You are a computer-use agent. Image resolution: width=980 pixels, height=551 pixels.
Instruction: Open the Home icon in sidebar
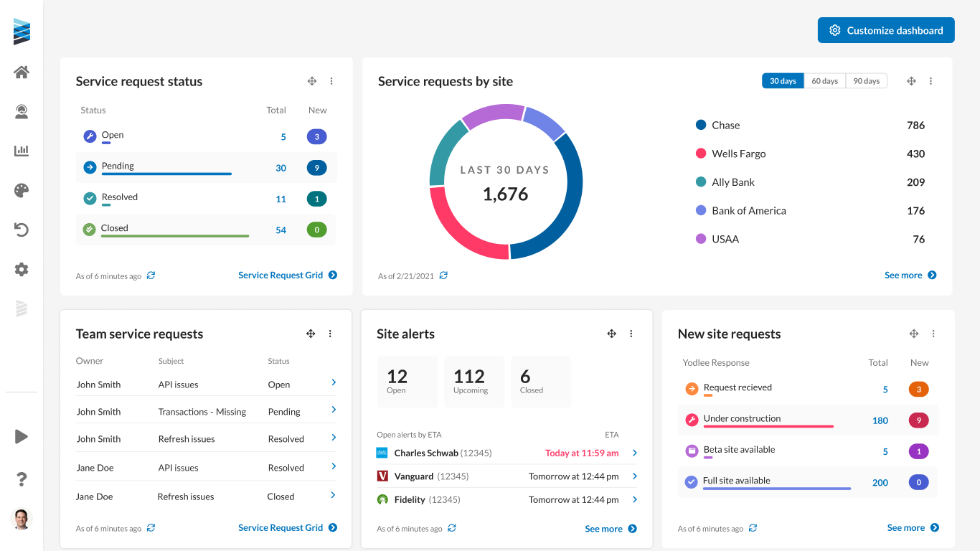pos(22,72)
